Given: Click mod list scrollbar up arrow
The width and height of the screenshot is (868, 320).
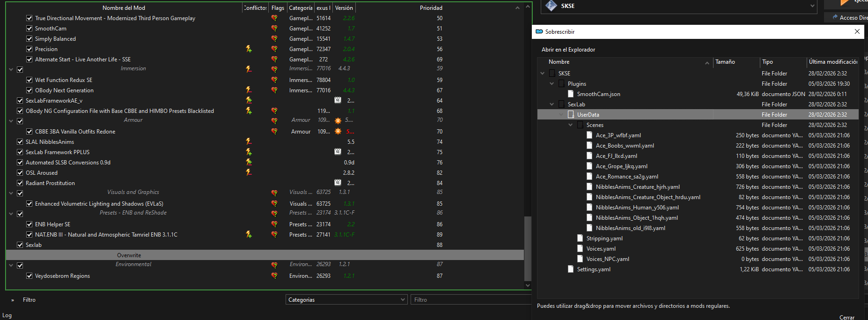Looking at the screenshot, I should (x=528, y=7).
